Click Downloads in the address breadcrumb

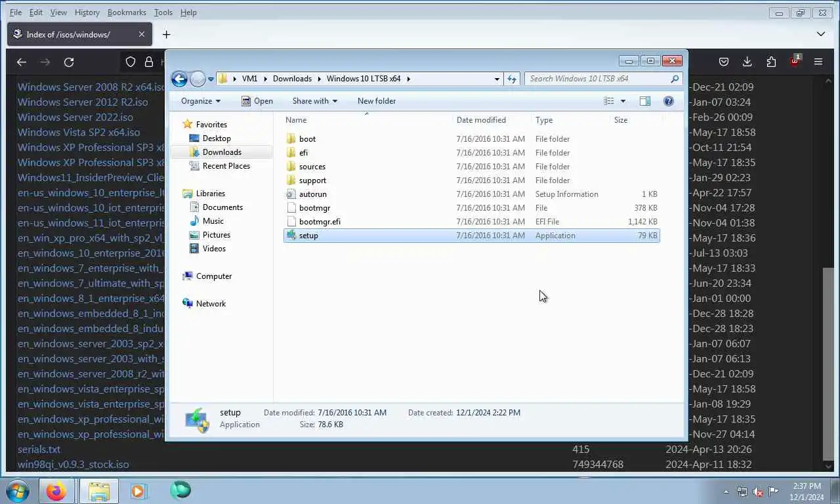pos(292,79)
